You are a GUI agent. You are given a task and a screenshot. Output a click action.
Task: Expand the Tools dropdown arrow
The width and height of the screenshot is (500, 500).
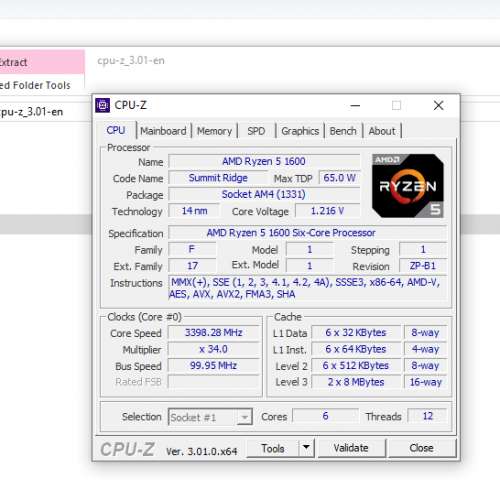pos(306,448)
